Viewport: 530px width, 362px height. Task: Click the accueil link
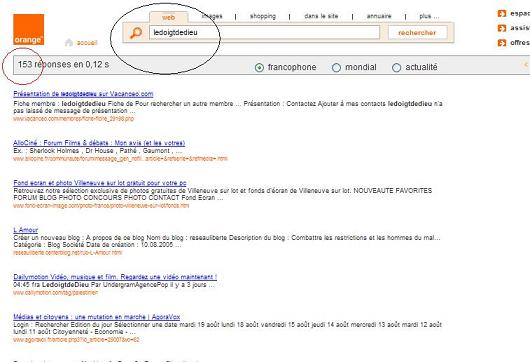(x=87, y=43)
